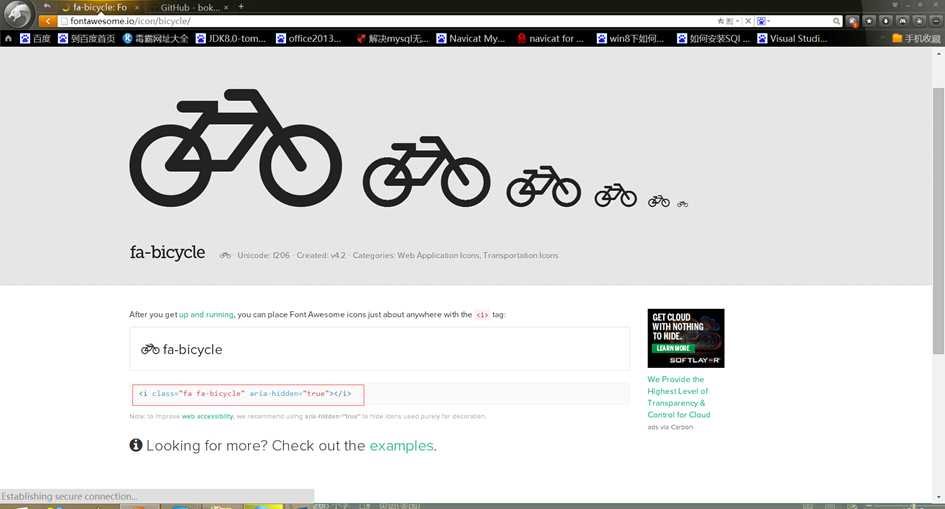The image size is (945, 509).
Task: Open the 'examples' link
Action: [401, 445]
